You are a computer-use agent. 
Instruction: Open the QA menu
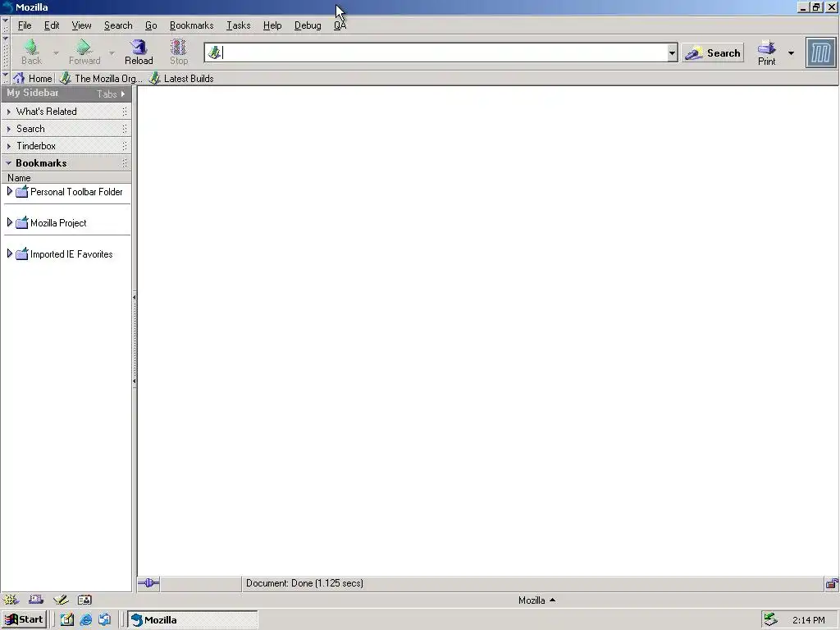340,25
